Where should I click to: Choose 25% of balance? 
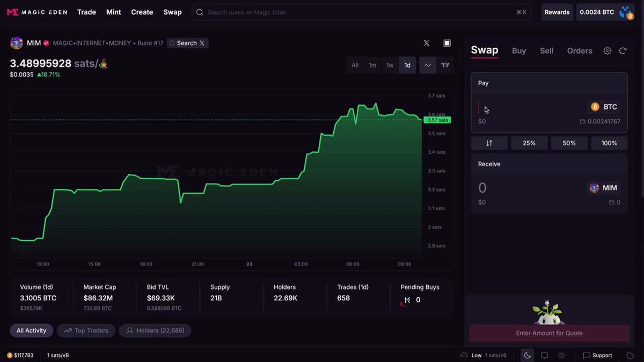529,143
